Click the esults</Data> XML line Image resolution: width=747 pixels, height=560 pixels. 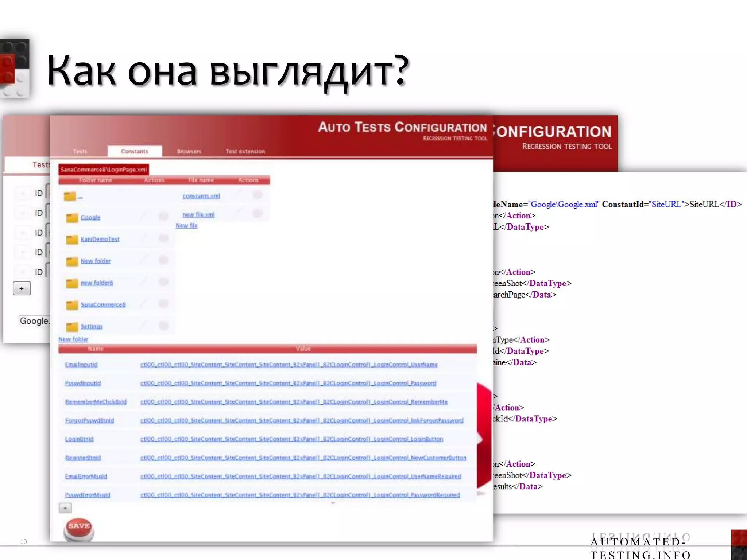(x=518, y=487)
